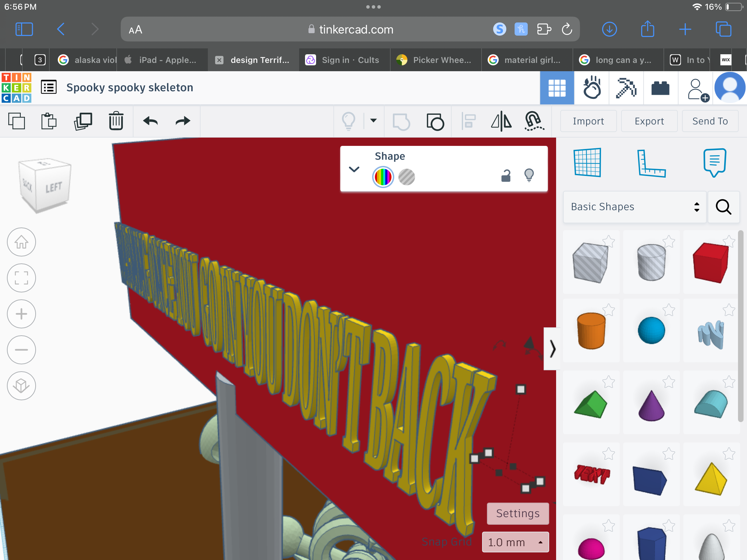Select the Ruler tool
The height and width of the screenshot is (560, 747).
[651, 163]
